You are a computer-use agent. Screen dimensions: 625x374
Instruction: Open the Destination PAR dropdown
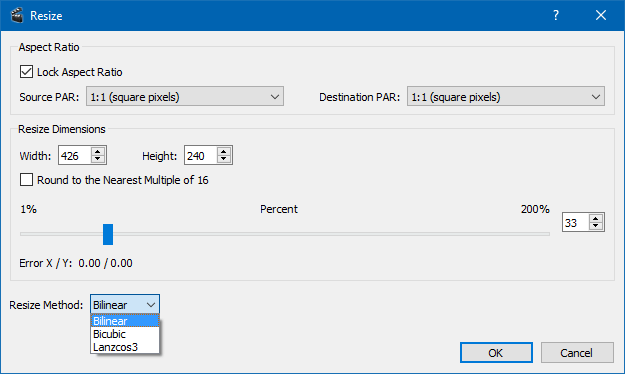[505, 96]
